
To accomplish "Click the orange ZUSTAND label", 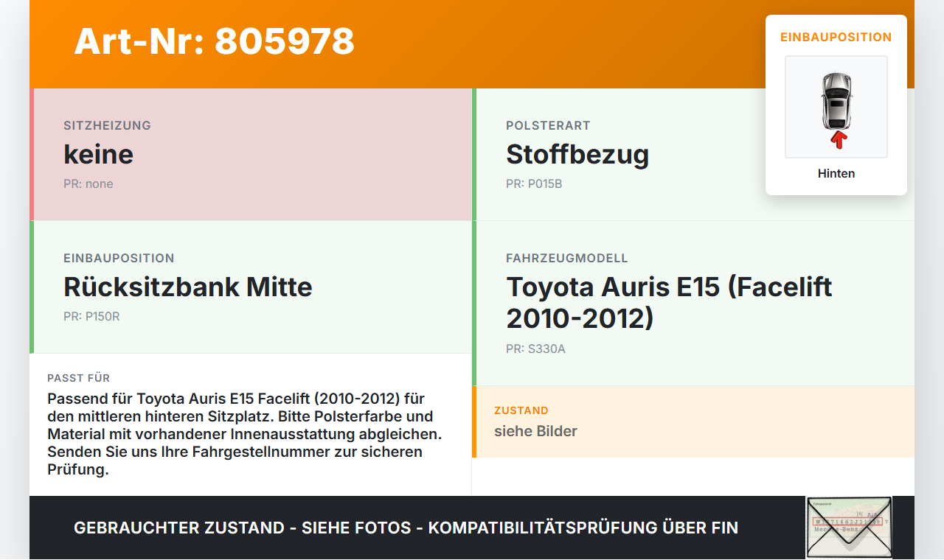I will click(x=521, y=410).
